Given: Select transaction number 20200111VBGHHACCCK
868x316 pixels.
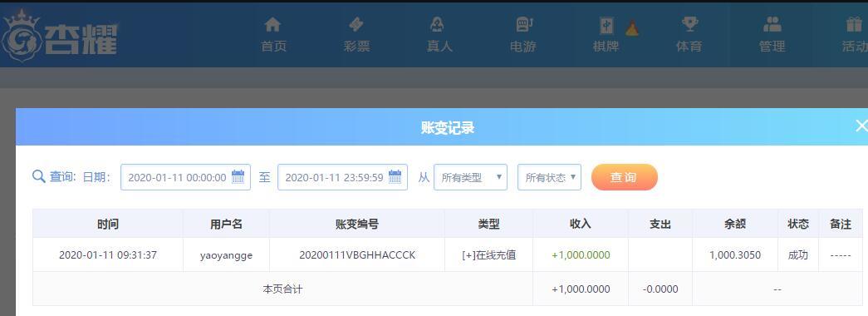Looking at the screenshot, I should click(357, 255).
